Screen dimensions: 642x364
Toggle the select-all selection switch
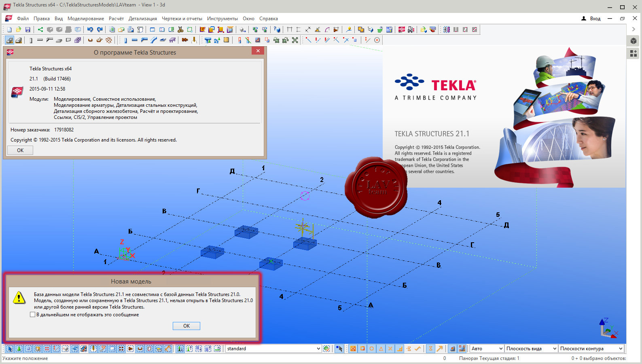click(10, 349)
